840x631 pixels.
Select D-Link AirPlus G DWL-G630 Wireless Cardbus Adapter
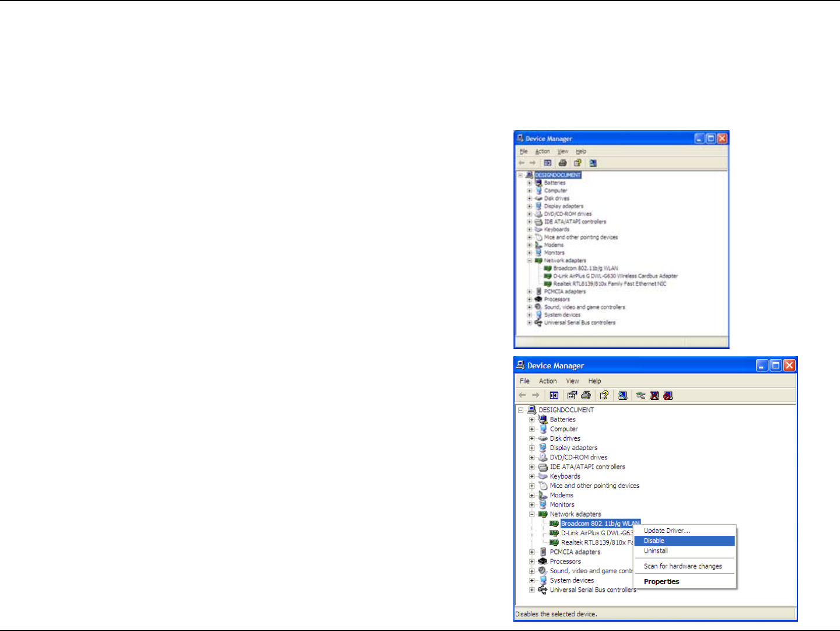[615, 276]
